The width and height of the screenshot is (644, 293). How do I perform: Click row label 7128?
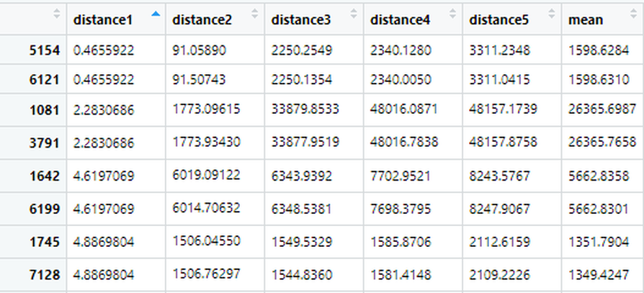click(45, 274)
